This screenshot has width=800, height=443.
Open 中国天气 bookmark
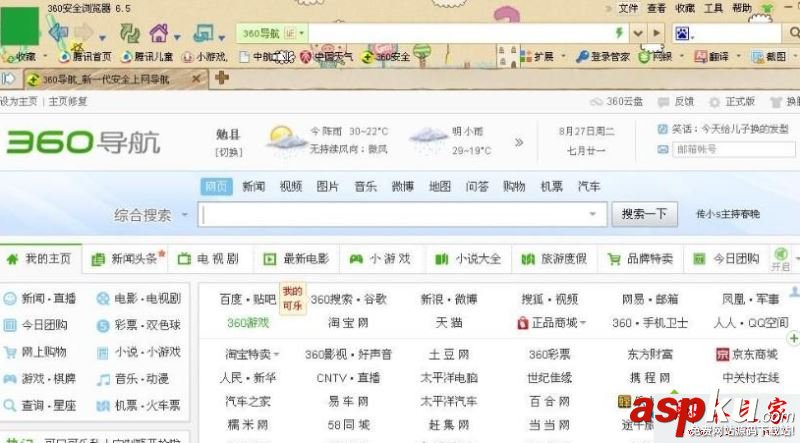[327, 57]
